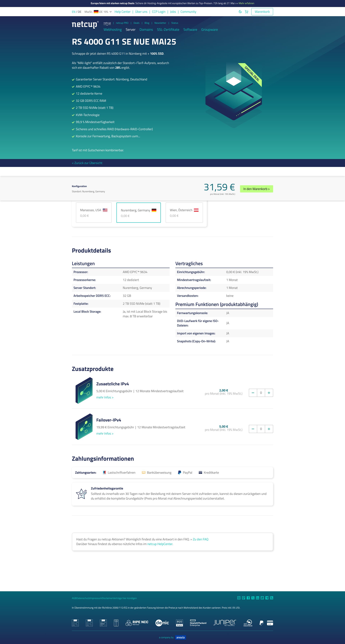Click the SPECIAL DEAL server illustration

234,96
